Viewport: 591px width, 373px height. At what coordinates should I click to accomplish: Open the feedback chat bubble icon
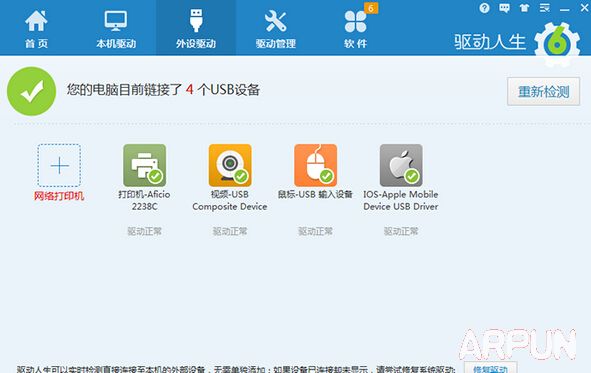[504, 8]
